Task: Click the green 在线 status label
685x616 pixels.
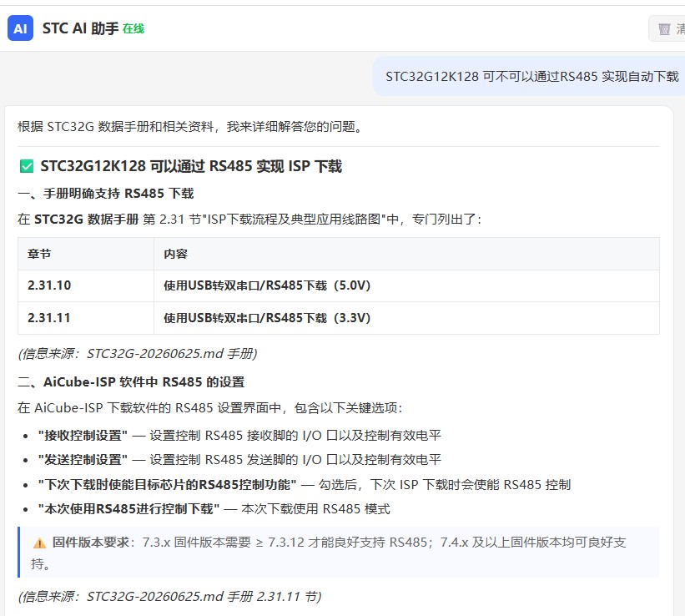Action: (x=133, y=29)
